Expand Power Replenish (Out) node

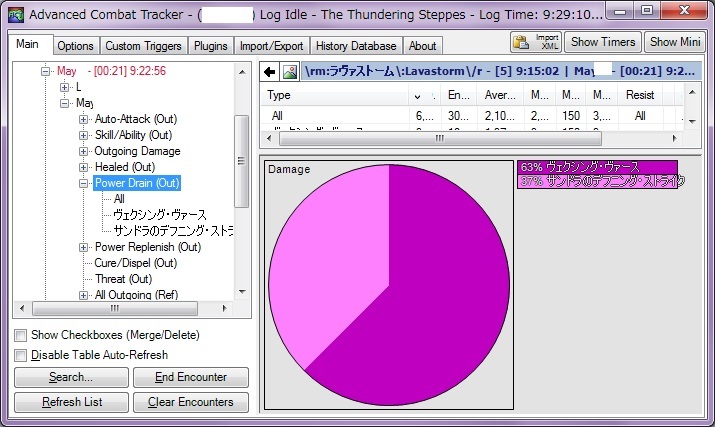tap(83, 247)
